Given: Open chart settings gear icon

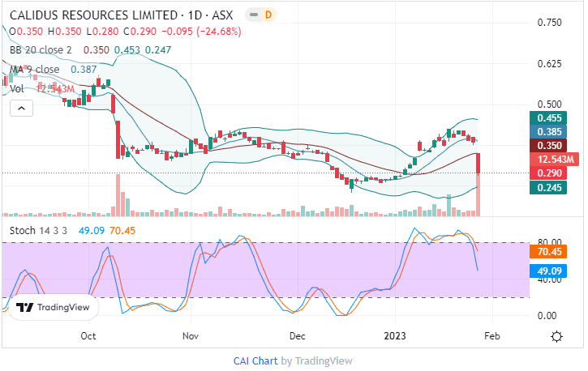Looking at the screenshot, I should click(x=557, y=336).
